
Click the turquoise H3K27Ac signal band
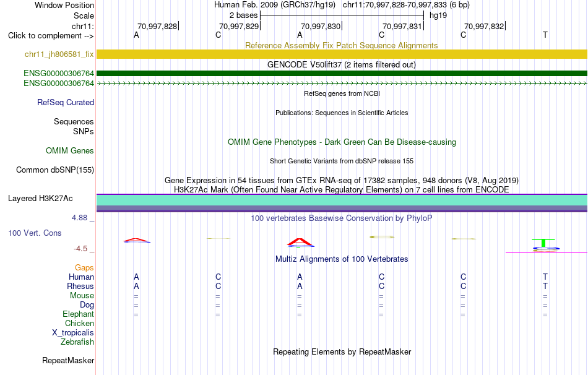point(342,200)
